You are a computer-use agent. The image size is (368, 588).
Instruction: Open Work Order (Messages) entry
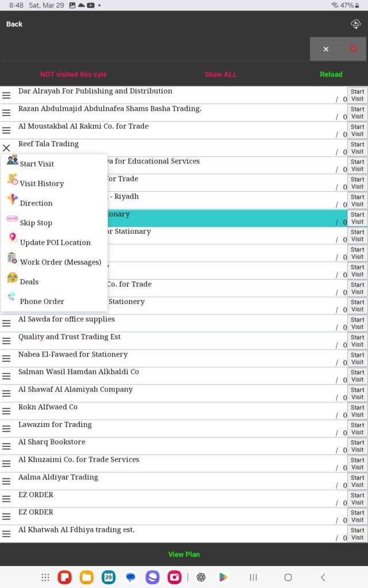click(60, 262)
